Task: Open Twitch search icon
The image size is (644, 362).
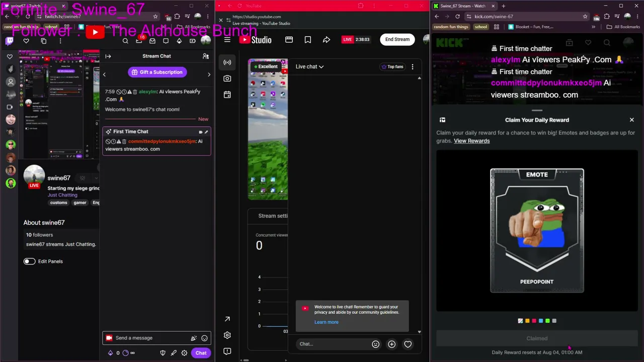Action: click(125, 41)
